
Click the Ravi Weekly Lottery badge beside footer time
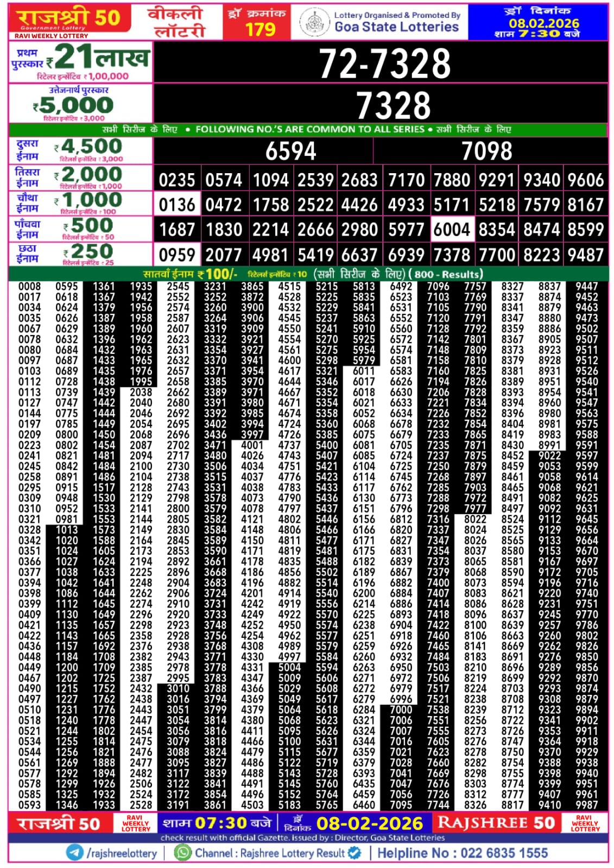click(x=136, y=823)
